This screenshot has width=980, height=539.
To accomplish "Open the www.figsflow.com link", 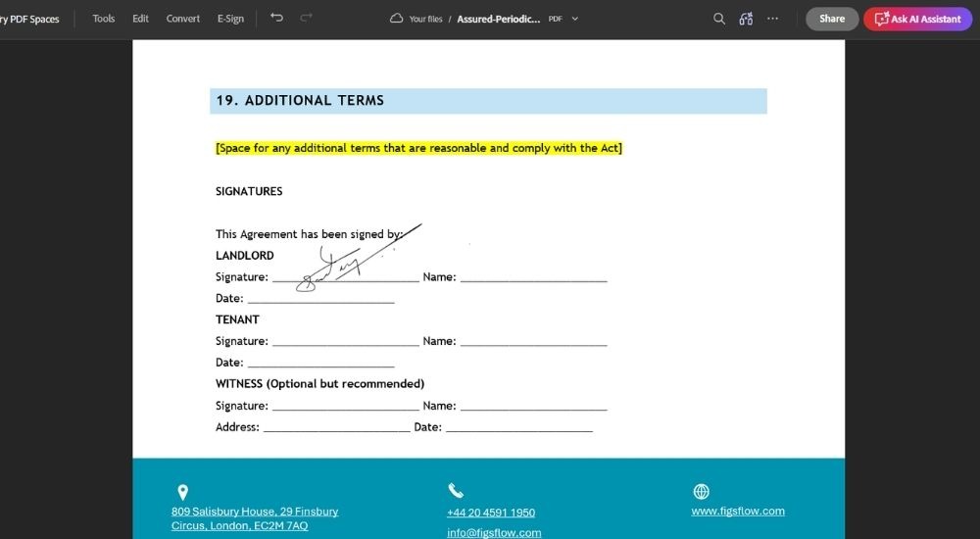I will click(x=738, y=512).
